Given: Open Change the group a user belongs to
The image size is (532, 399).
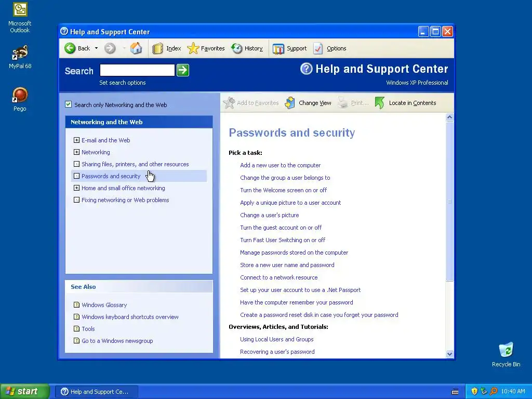Looking at the screenshot, I should 285,178.
